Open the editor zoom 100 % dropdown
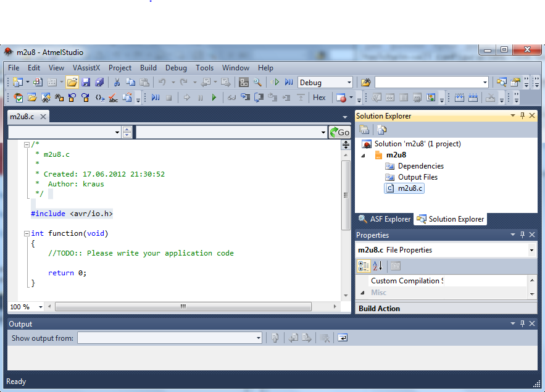 pyautogui.click(x=41, y=307)
